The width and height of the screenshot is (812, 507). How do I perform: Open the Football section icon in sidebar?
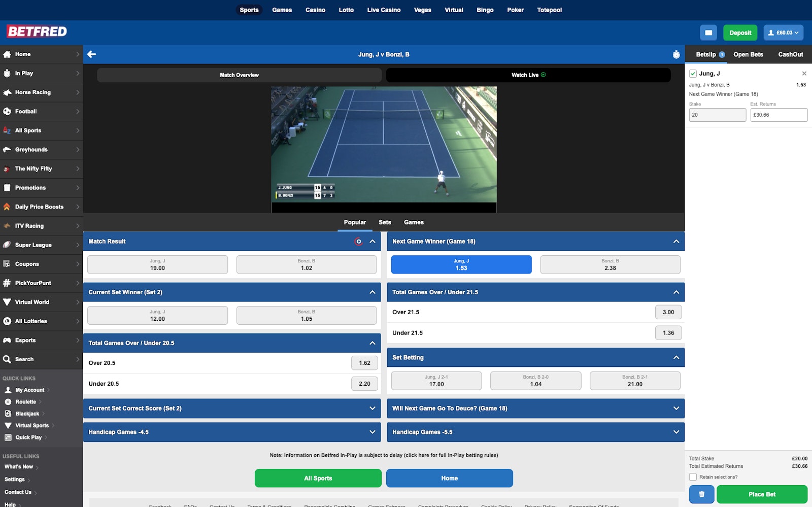pos(7,111)
